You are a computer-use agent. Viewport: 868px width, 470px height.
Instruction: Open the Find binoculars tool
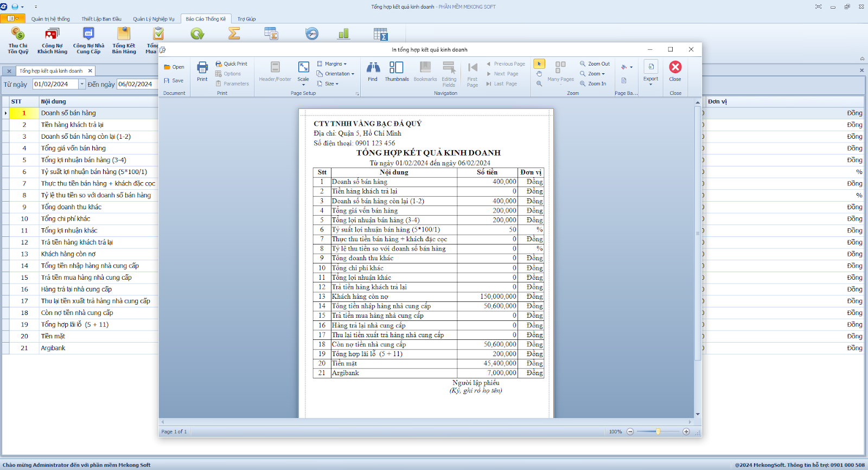373,71
